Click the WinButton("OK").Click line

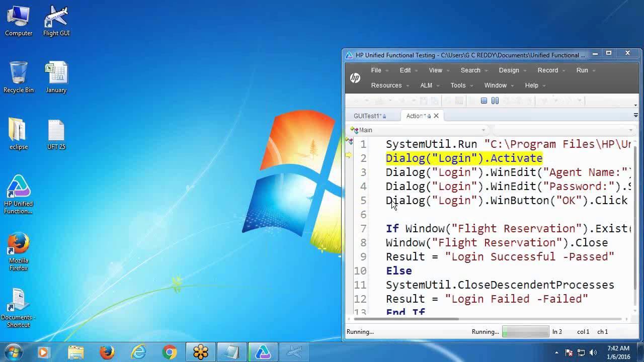(507, 201)
